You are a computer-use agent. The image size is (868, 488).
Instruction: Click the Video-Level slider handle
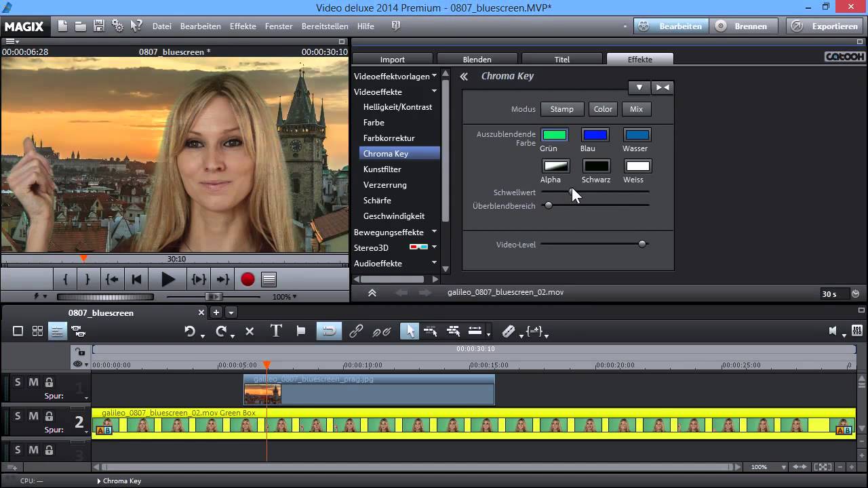[x=642, y=244]
